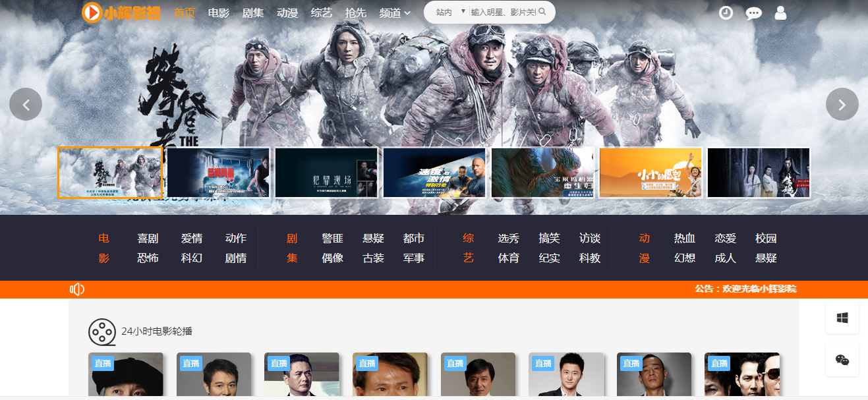Click the search magnifier icon
The image size is (868, 400).
(542, 12)
